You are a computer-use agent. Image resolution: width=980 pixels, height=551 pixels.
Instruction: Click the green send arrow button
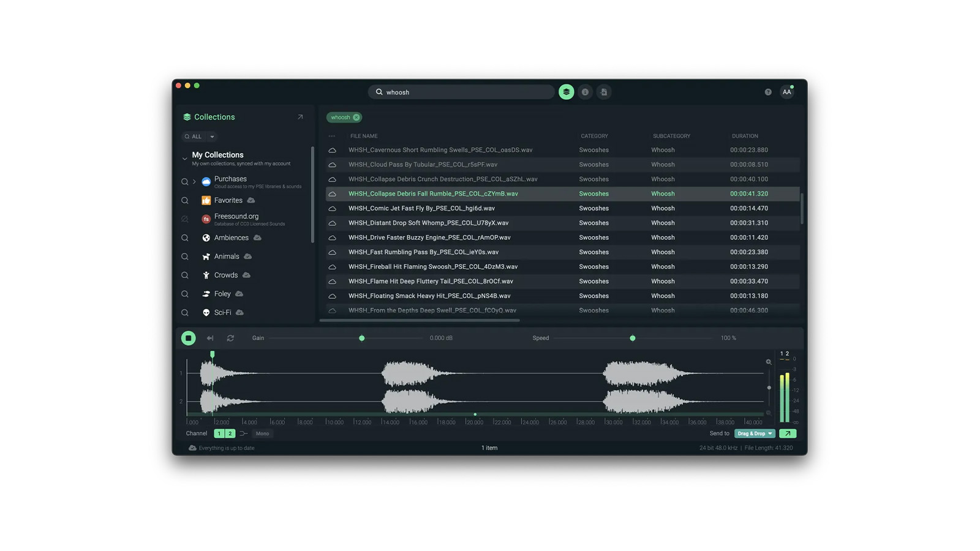tap(788, 433)
